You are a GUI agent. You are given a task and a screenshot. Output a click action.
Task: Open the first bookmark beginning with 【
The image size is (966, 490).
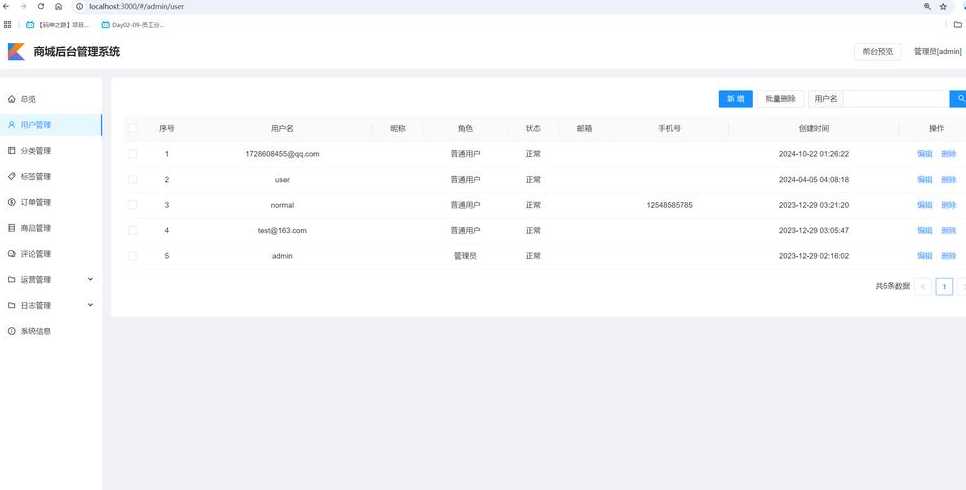[x=57, y=25]
